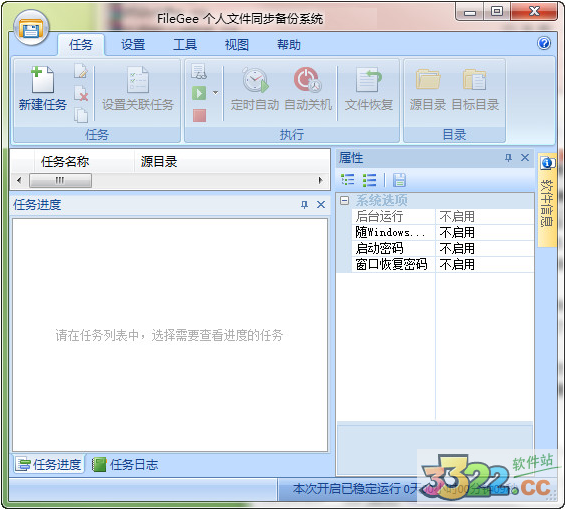Switch to the 任务日志 bottom tab
Screen dimensions: 567x509
click(125, 464)
